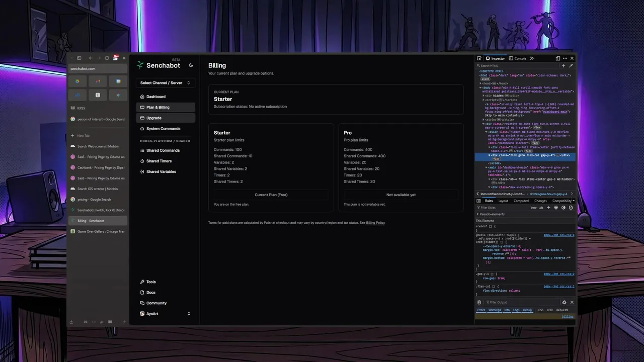Click the Not available yet button
Image resolution: width=644 pixels, height=362 pixels.
point(401,195)
